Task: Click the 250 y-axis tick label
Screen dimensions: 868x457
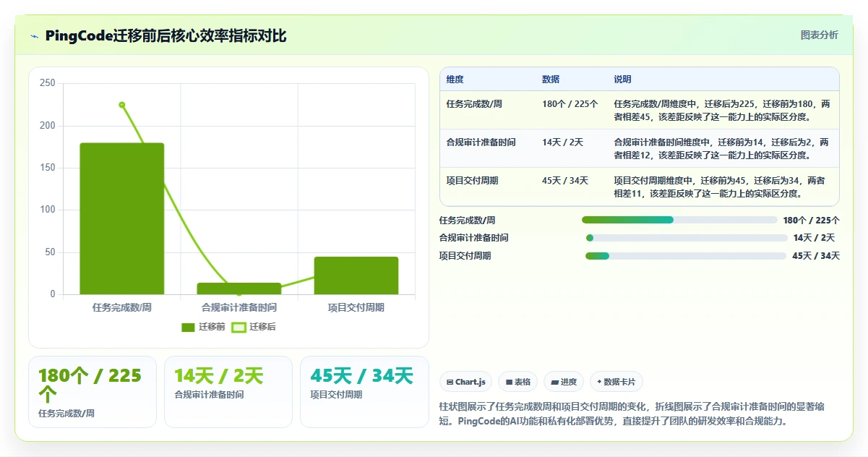Action: click(x=48, y=83)
